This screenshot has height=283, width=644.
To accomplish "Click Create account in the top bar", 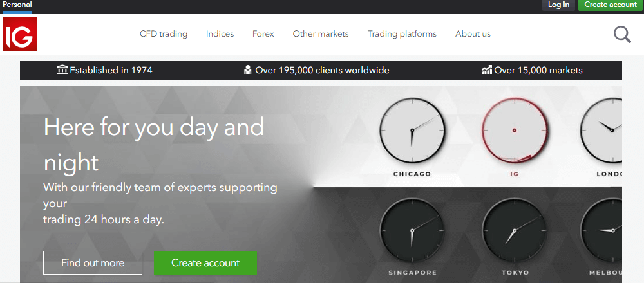I will coord(611,5).
